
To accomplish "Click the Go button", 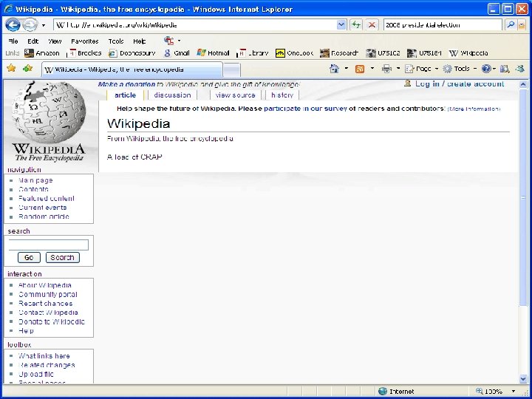I will [x=29, y=258].
